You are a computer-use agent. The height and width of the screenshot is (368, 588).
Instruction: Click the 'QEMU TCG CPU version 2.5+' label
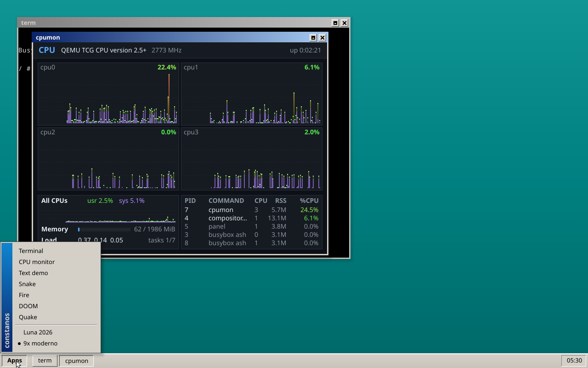pyautogui.click(x=104, y=50)
